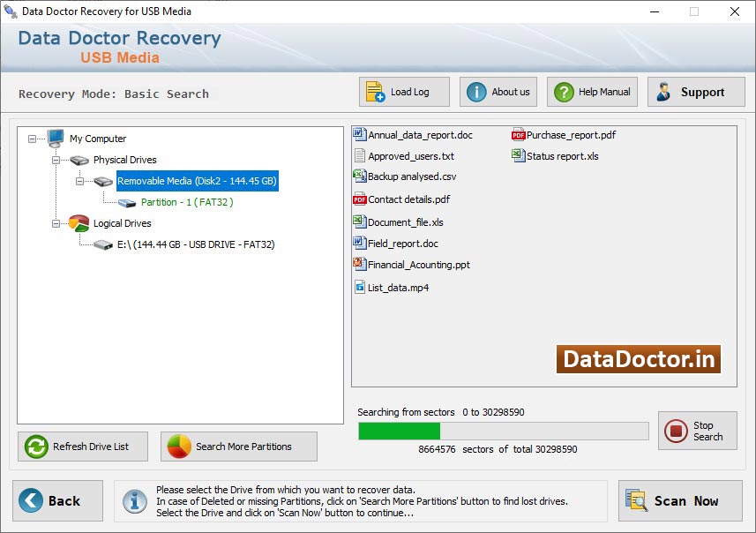Click the Back arrow icon
Screen dimensions: 756x533
click(x=31, y=500)
